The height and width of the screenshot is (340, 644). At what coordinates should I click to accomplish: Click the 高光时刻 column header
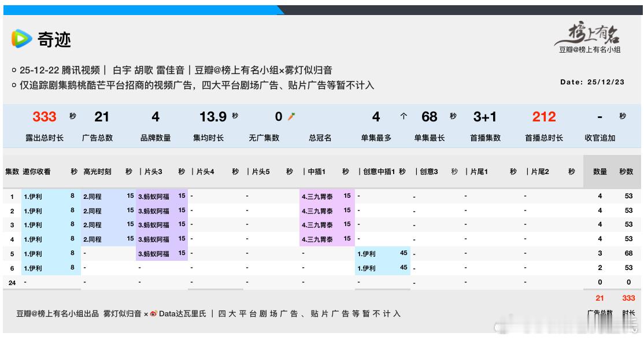tap(97, 172)
